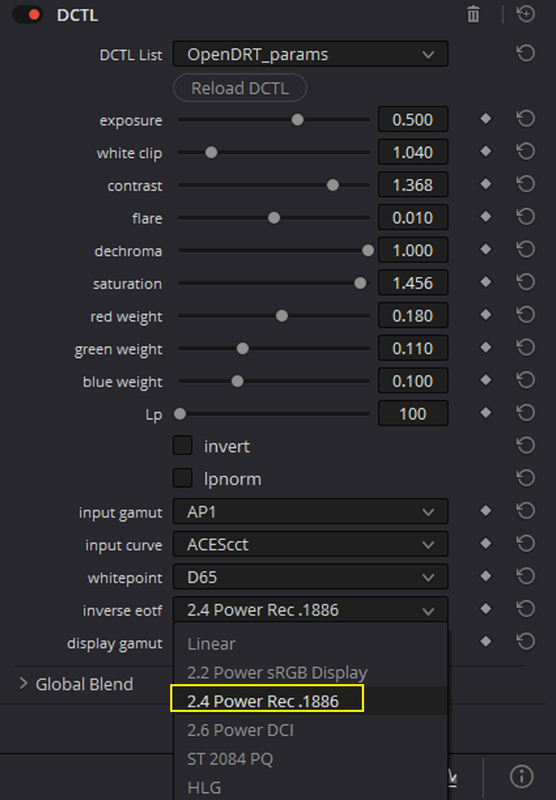Click the white clip slider handle
The height and width of the screenshot is (800, 556).
211,153
